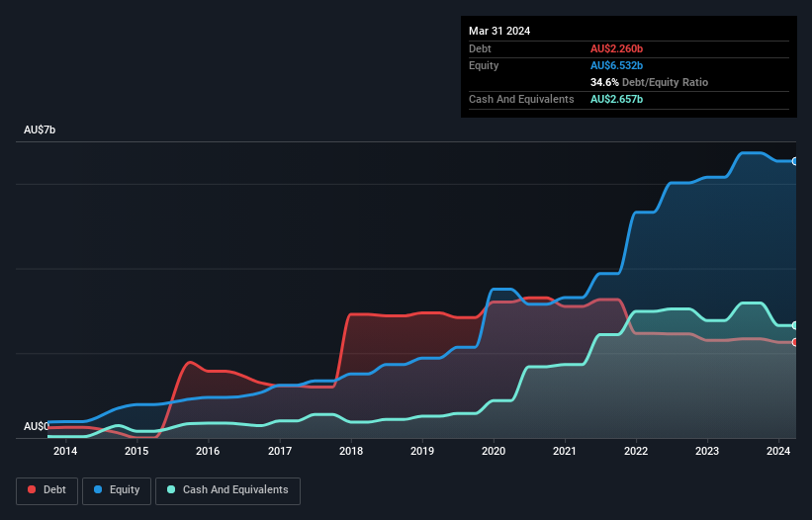
Task: Click Cash And Equivalents label in tooltip
Action: pyautogui.click(x=521, y=99)
